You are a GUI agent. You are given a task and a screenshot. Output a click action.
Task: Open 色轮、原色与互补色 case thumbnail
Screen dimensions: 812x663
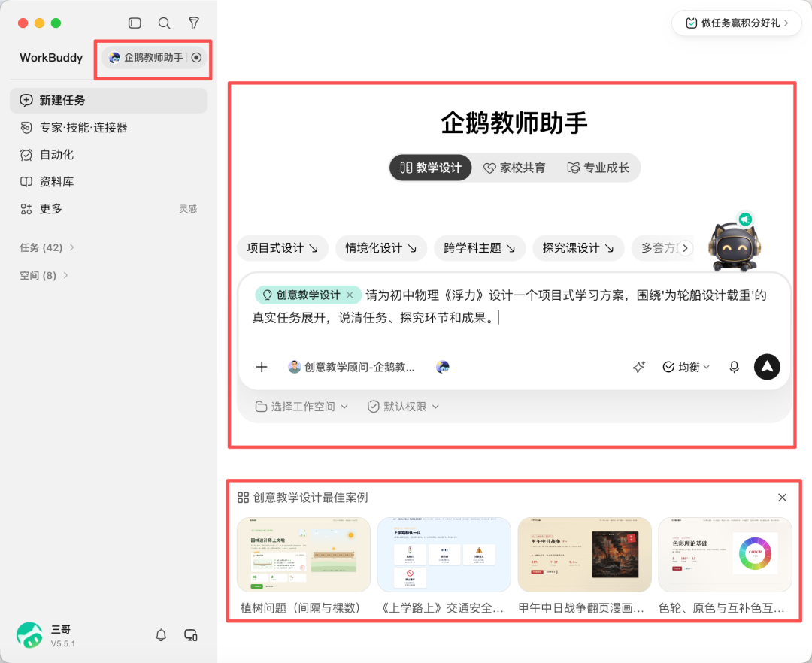725,554
